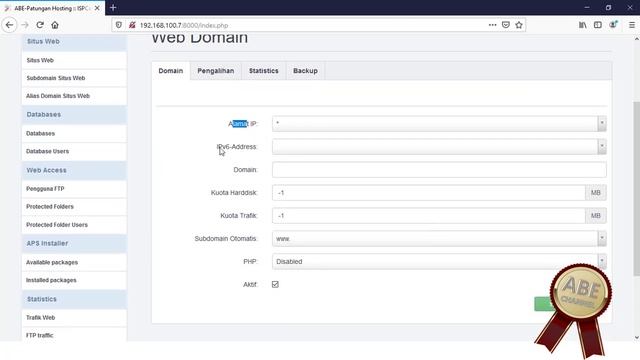640x360 pixels.
Task: Click the APS Installer section header
Action: coord(74,243)
